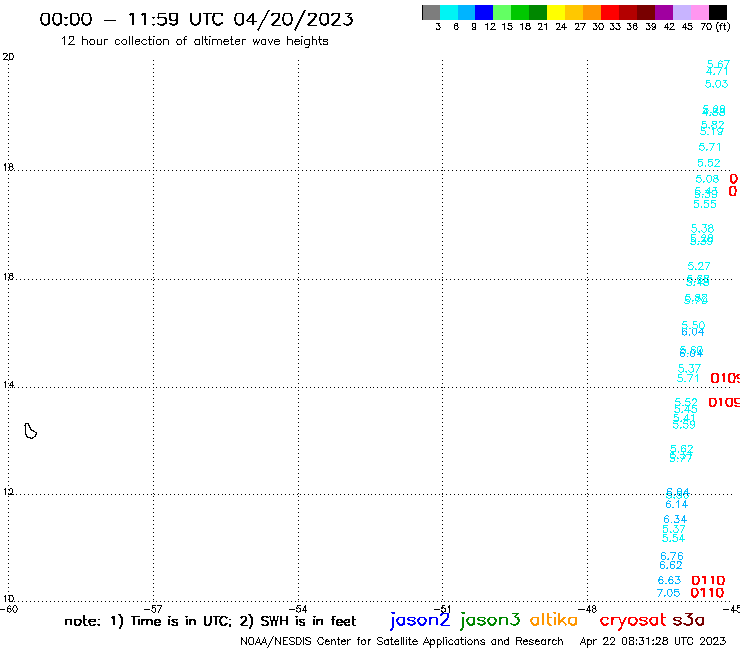Click the longitude axis label -51

[x=443, y=609]
